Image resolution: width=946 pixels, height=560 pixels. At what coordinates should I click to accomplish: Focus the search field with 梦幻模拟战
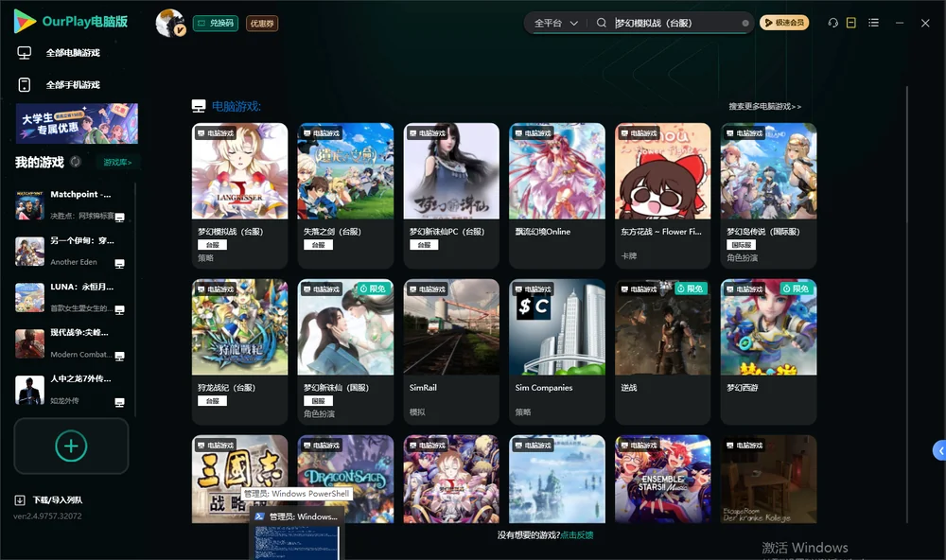pyautogui.click(x=675, y=23)
